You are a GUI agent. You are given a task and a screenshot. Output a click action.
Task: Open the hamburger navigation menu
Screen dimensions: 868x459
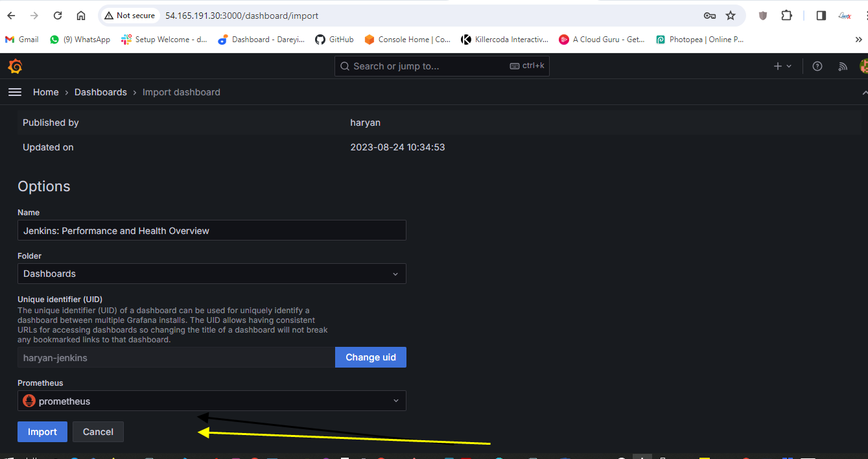[15, 92]
